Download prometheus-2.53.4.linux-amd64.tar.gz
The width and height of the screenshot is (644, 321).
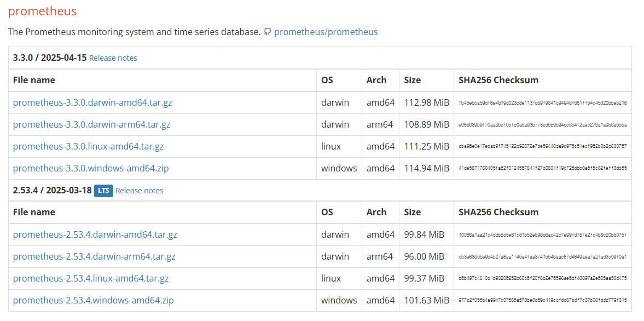point(91,278)
